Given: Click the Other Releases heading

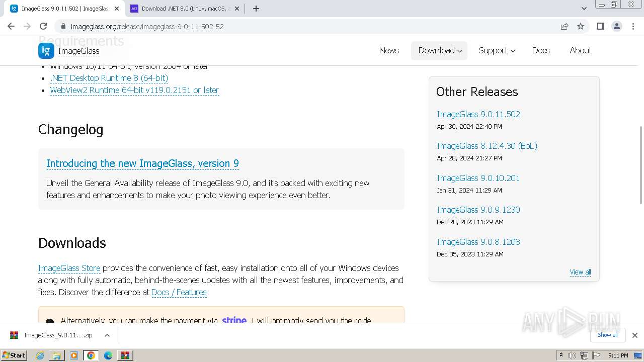Looking at the screenshot, I should tap(477, 92).
